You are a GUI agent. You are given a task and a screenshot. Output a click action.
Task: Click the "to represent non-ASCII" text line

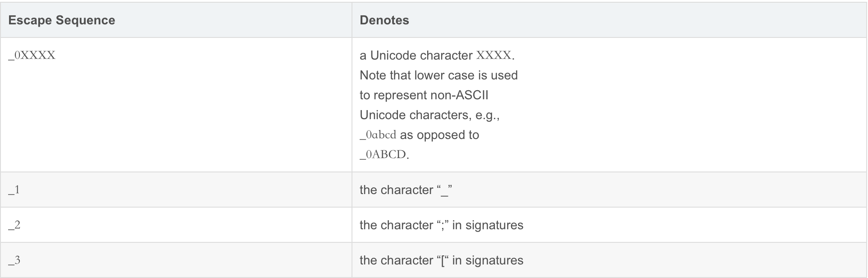[424, 95]
